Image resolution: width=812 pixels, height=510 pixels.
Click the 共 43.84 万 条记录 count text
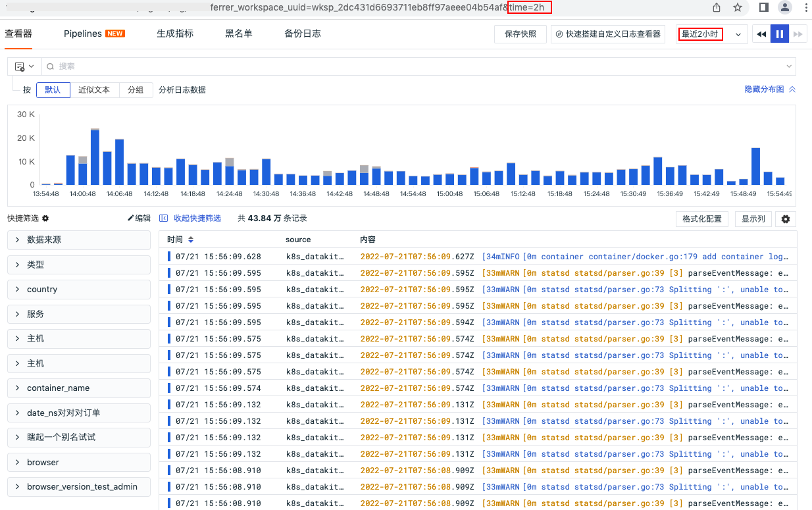click(x=272, y=218)
